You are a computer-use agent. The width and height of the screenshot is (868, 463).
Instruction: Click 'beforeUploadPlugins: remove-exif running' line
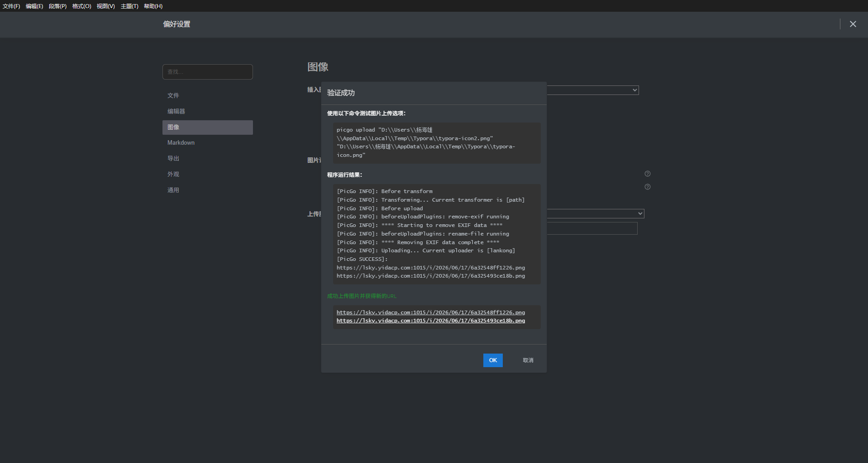(423, 217)
